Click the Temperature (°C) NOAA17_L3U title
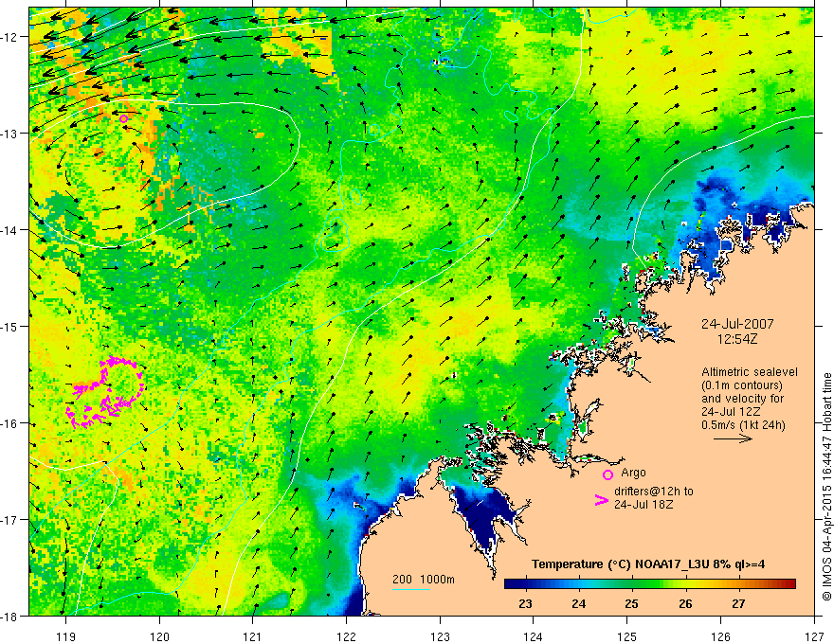 pyautogui.click(x=648, y=564)
